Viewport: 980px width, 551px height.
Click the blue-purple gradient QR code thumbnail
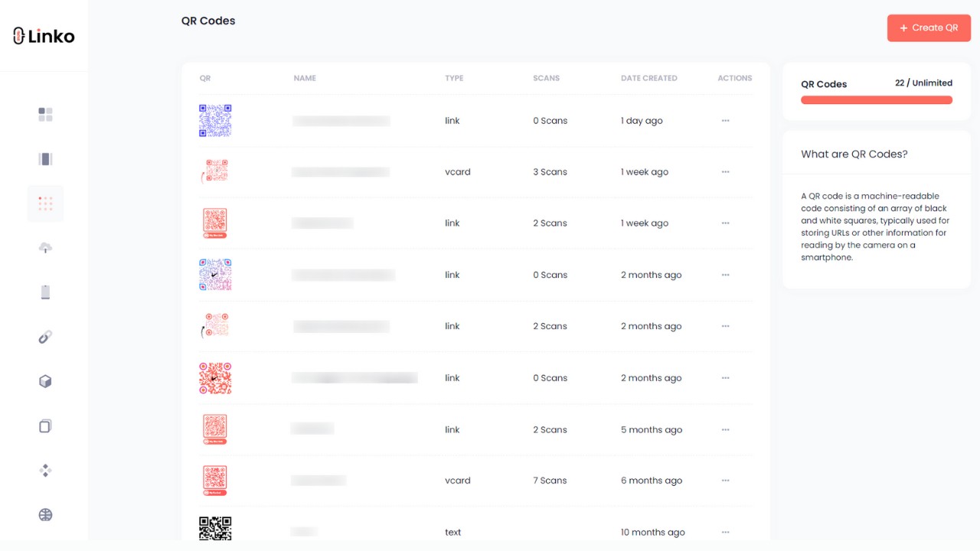tap(215, 275)
